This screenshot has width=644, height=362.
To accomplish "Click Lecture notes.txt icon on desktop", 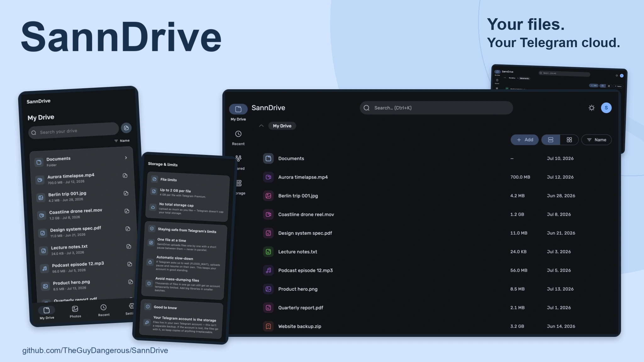I will (268, 252).
